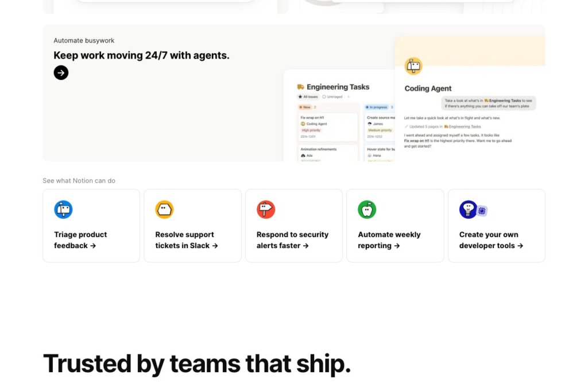Click the black circular arrow button
This screenshot has width=588, height=386.
61,73
